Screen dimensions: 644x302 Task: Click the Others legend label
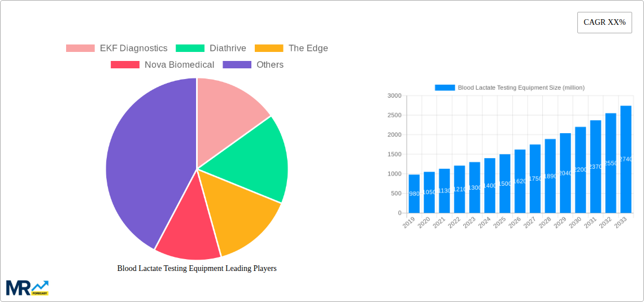tap(270, 65)
